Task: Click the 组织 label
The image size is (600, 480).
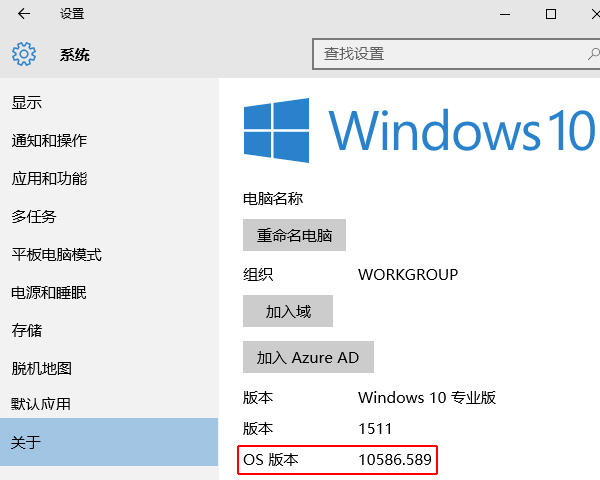Action: point(258,274)
